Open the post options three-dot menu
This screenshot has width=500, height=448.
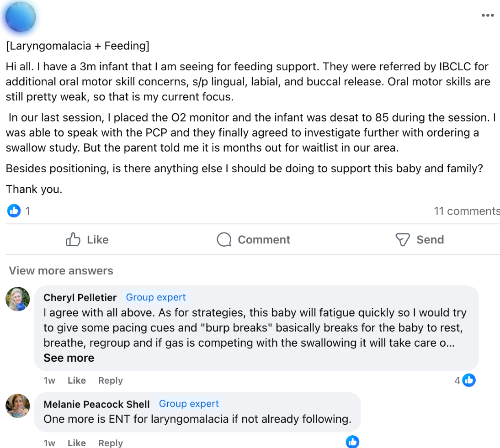pos(488,16)
